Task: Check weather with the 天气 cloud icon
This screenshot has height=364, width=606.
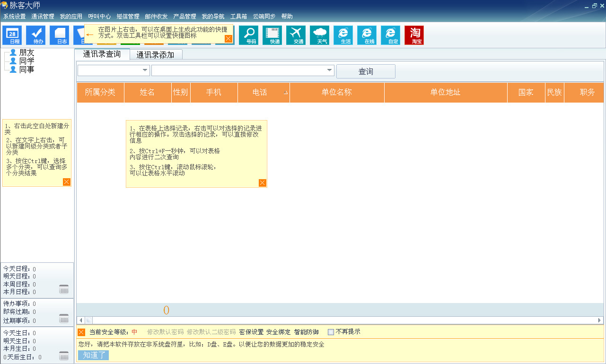Action: click(x=319, y=35)
